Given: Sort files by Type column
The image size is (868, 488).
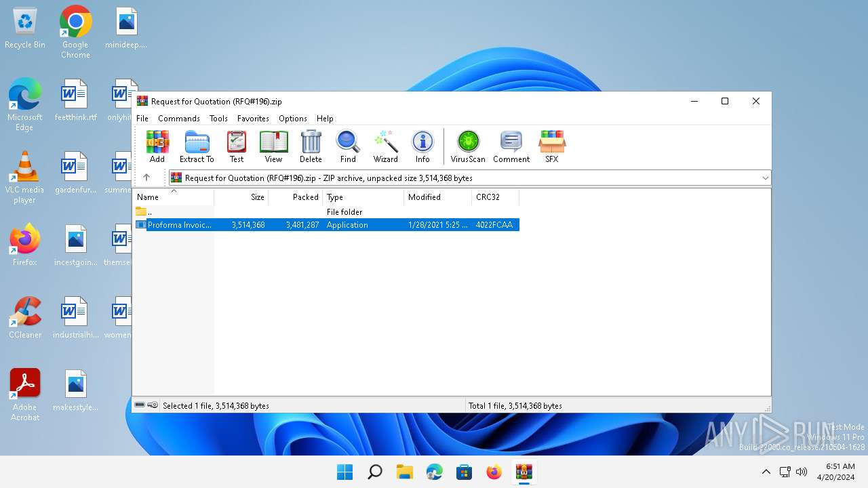Looking at the screenshot, I should click(x=363, y=197).
